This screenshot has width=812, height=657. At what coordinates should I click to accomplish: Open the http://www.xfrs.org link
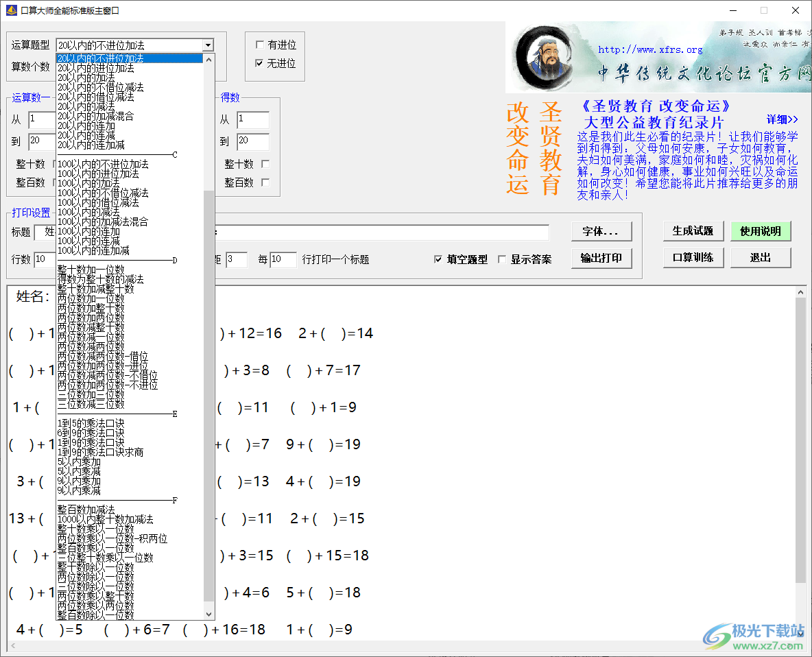coord(650,49)
